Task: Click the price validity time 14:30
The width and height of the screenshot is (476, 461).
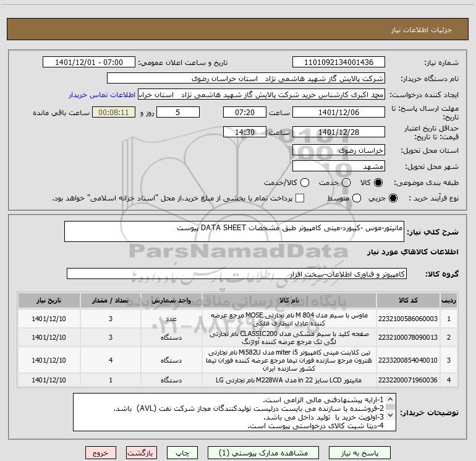Action: pyautogui.click(x=245, y=132)
